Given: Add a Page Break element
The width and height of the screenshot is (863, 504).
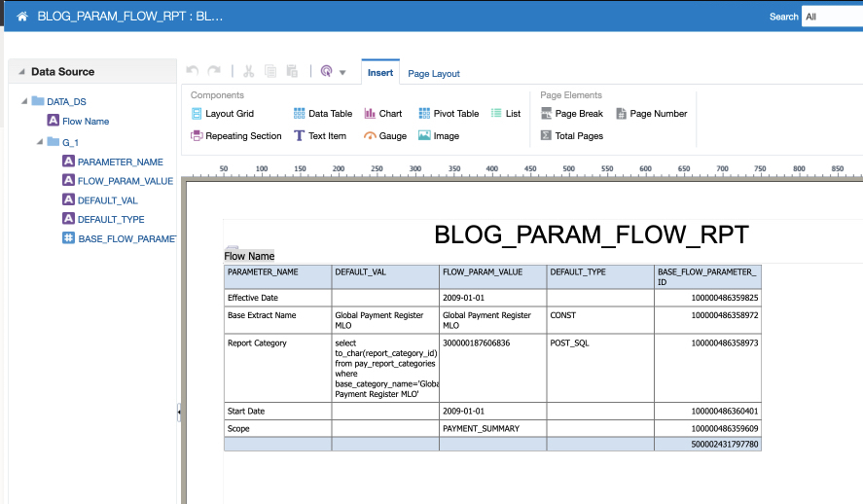Looking at the screenshot, I should (571, 114).
